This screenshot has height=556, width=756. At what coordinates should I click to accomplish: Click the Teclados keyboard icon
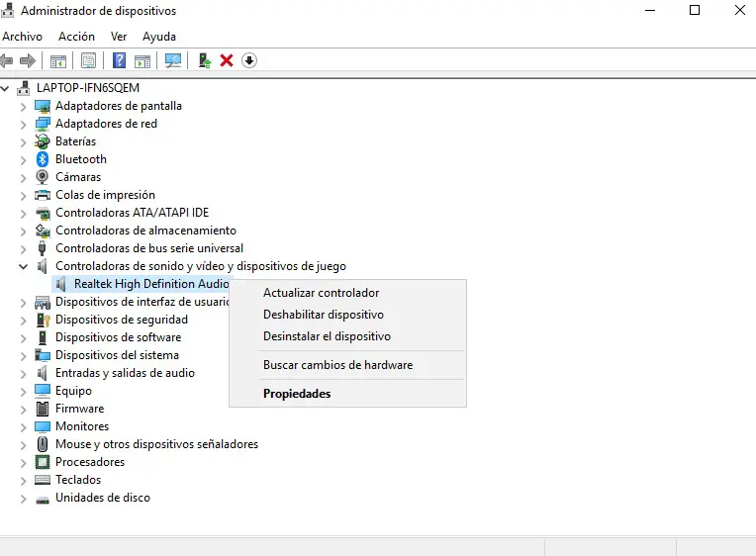(43, 480)
